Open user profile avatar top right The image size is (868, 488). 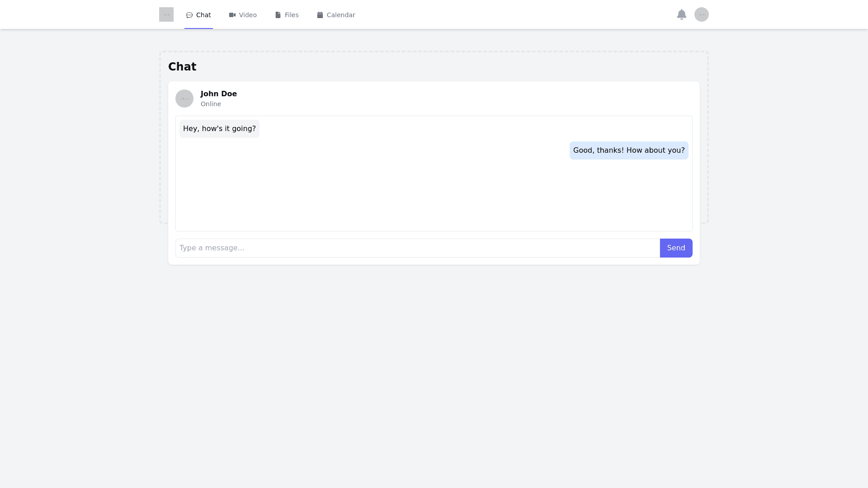pyautogui.click(x=701, y=14)
